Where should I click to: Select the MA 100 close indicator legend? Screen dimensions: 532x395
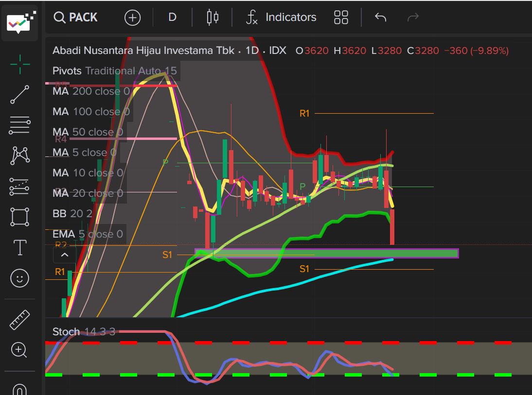click(91, 111)
